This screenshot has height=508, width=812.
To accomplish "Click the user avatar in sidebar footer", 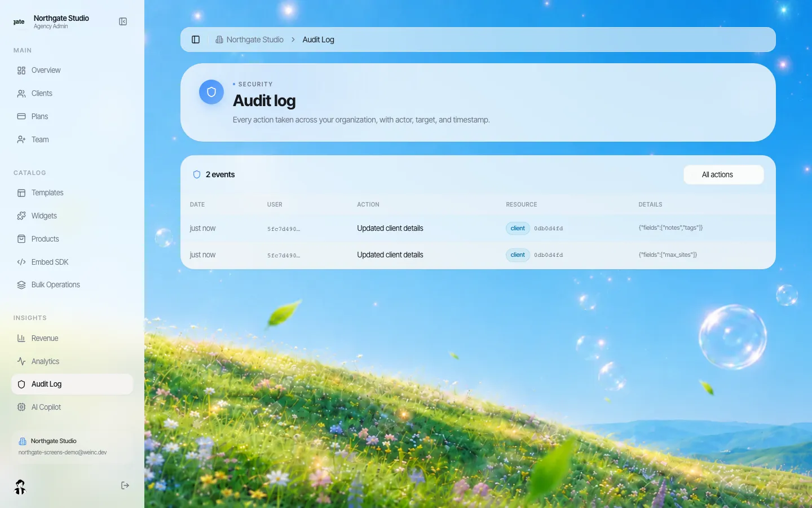I will click(x=20, y=487).
